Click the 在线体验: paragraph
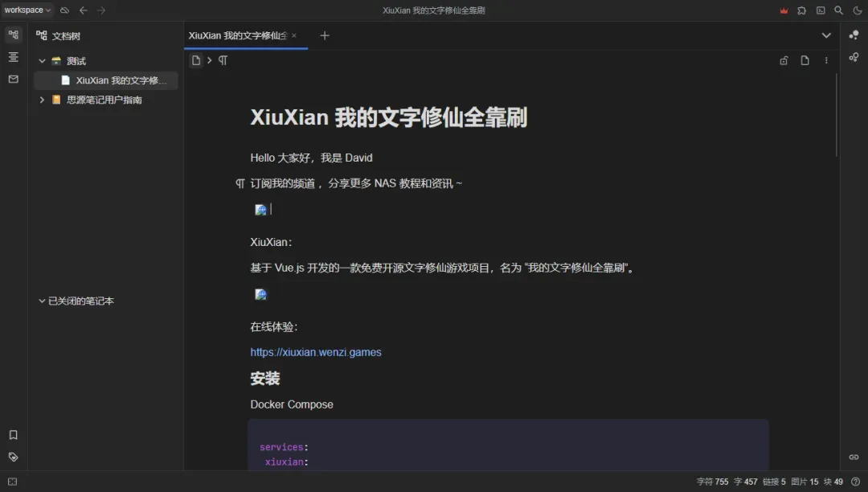 tap(274, 326)
